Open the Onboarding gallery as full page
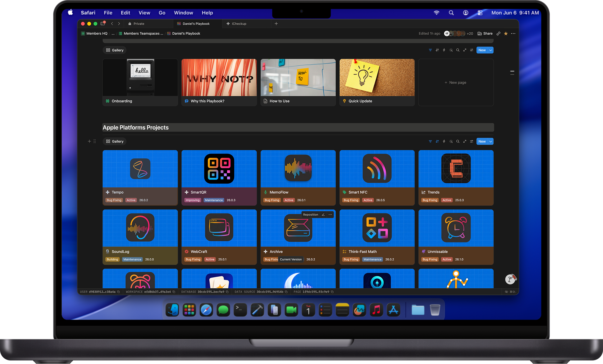The height and width of the screenshot is (364, 603). 465,50
